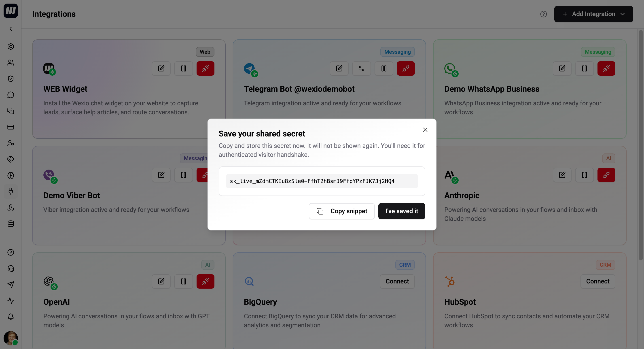
Task: Open the activity pulse icon in sidebar
Action: tap(11, 300)
